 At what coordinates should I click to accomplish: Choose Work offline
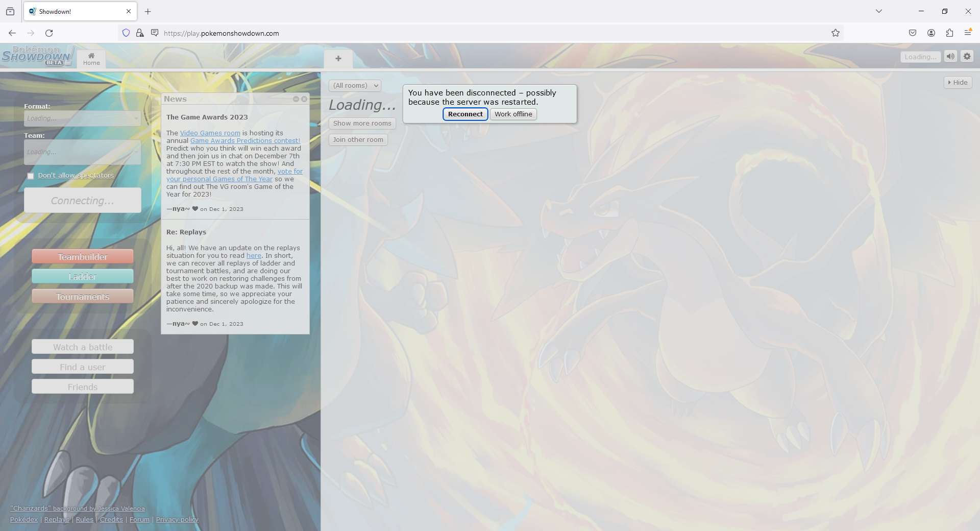pos(513,114)
